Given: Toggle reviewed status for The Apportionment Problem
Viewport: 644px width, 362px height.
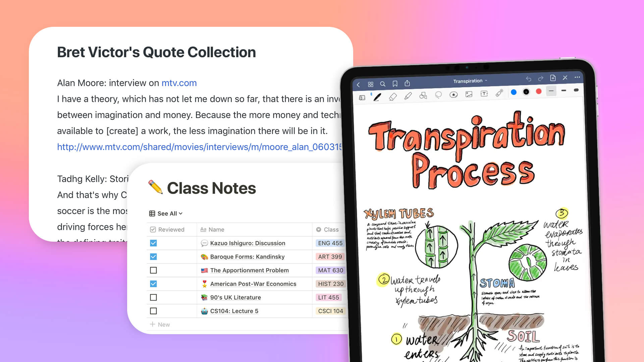Looking at the screenshot, I should click(154, 270).
